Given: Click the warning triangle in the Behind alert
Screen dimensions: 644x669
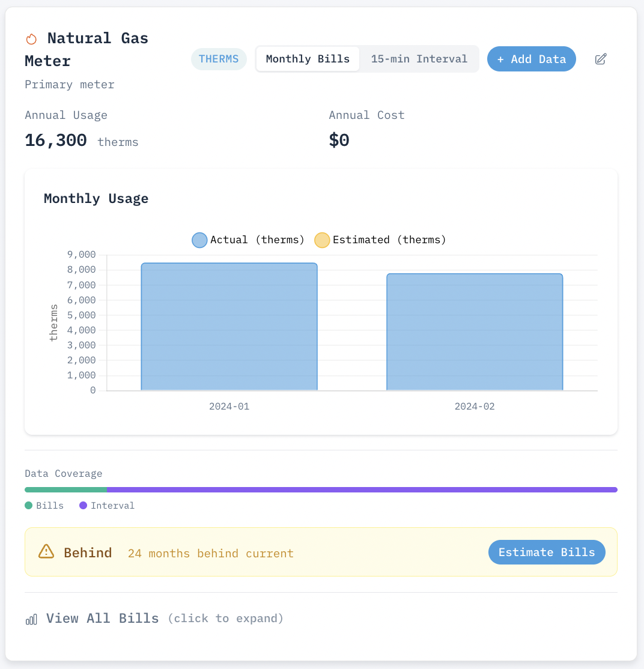Looking at the screenshot, I should click(x=46, y=551).
